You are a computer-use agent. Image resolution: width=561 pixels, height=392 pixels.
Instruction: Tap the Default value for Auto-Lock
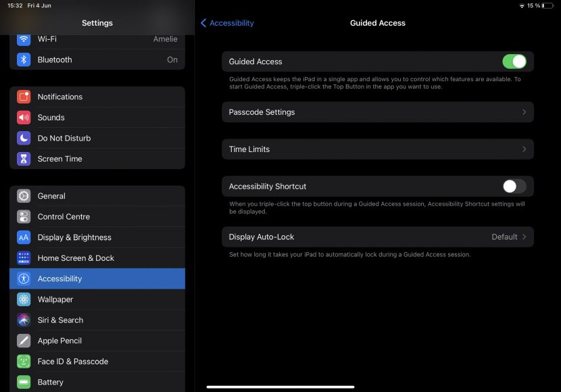click(504, 237)
